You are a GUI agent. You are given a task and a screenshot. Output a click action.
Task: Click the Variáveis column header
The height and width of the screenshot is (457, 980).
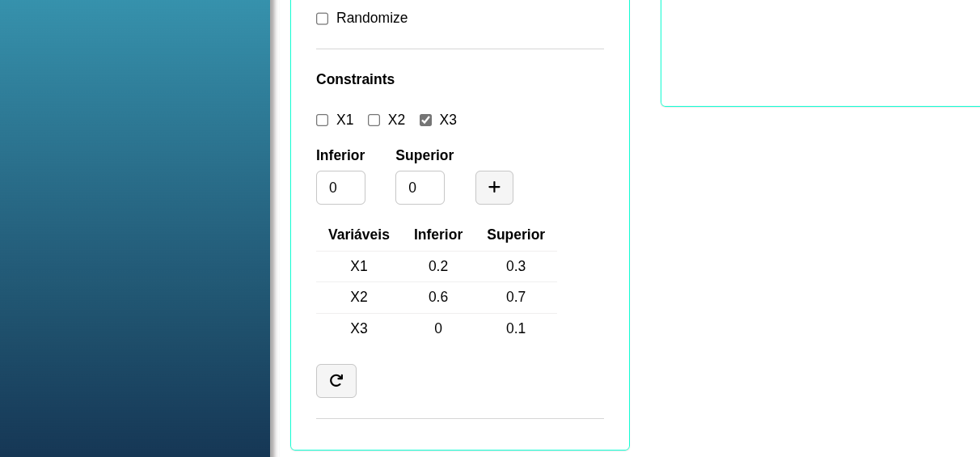tap(359, 235)
